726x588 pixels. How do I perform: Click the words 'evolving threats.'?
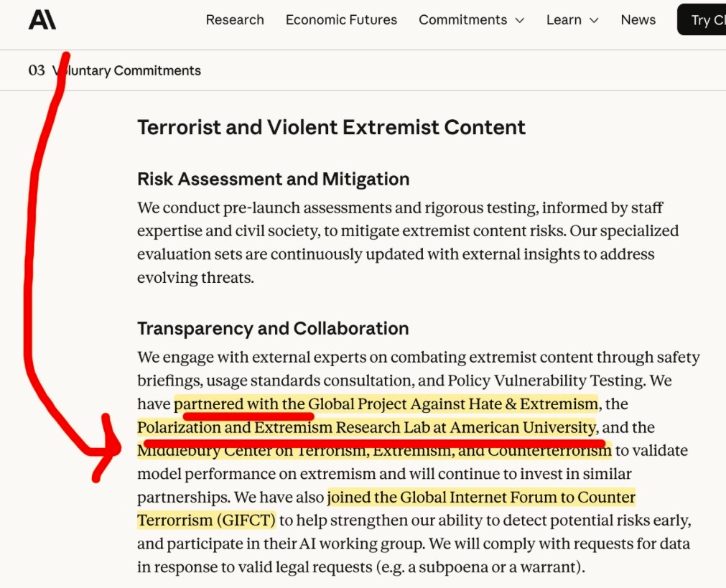coord(195,277)
